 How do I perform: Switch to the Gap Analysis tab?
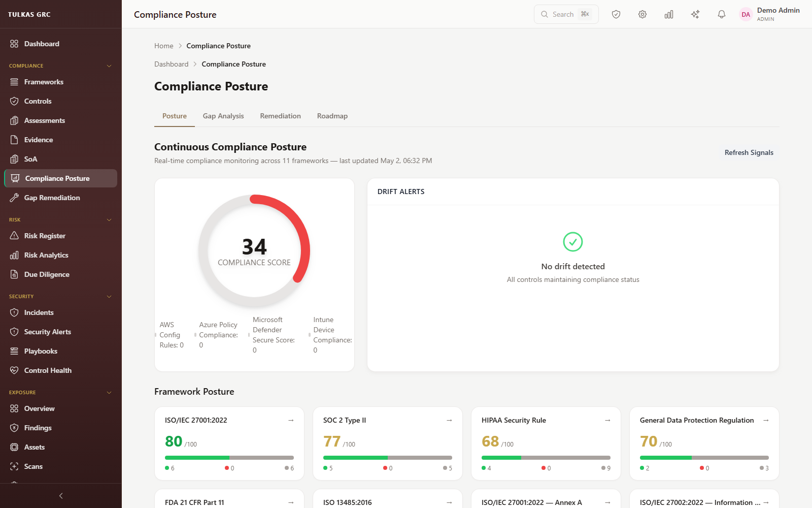223,116
